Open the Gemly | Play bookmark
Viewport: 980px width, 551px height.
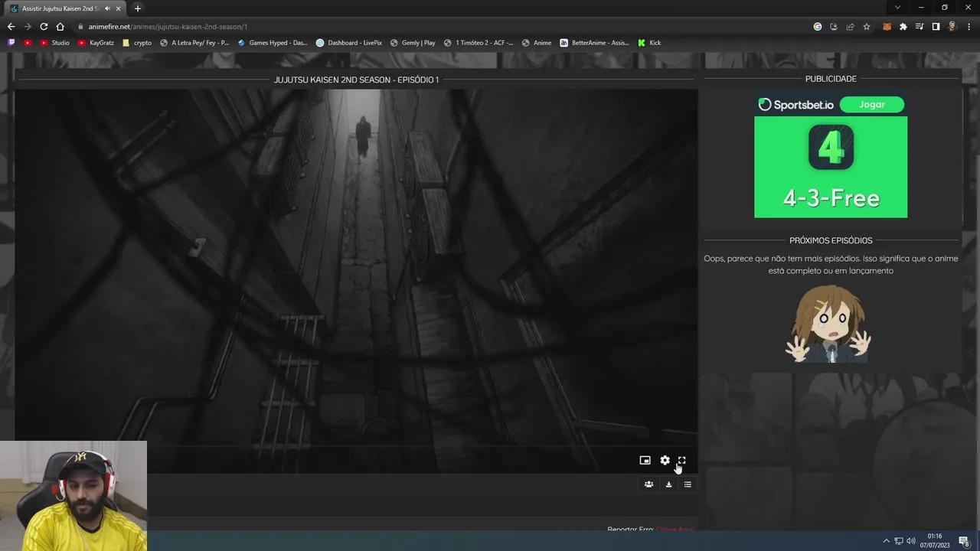click(413, 43)
